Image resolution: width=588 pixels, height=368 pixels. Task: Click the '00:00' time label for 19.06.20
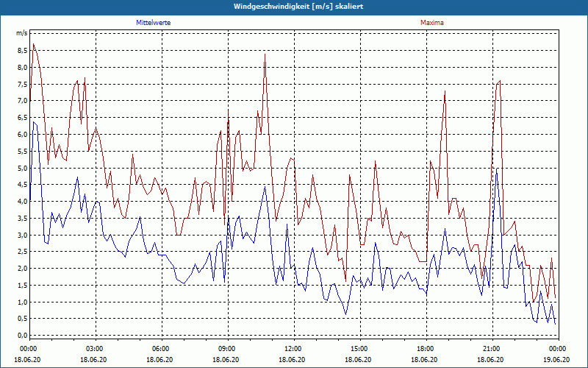click(556, 349)
